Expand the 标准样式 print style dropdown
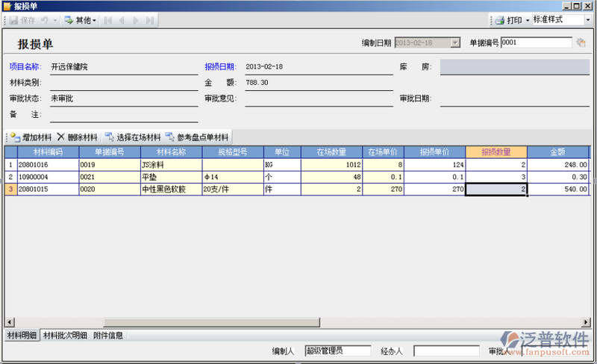This screenshot has width=597, height=364. [589, 20]
